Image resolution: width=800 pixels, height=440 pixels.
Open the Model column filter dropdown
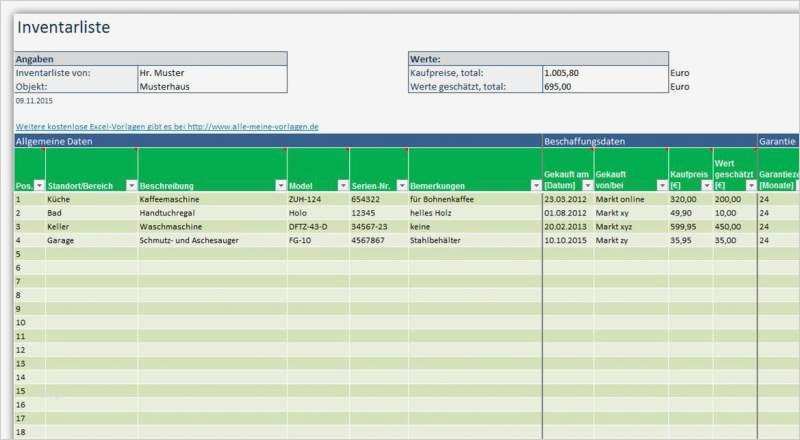click(x=343, y=186)
